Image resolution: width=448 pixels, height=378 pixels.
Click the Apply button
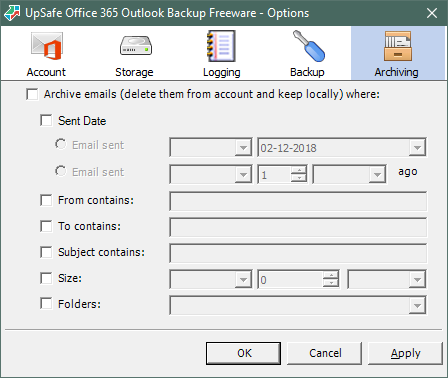405,353
